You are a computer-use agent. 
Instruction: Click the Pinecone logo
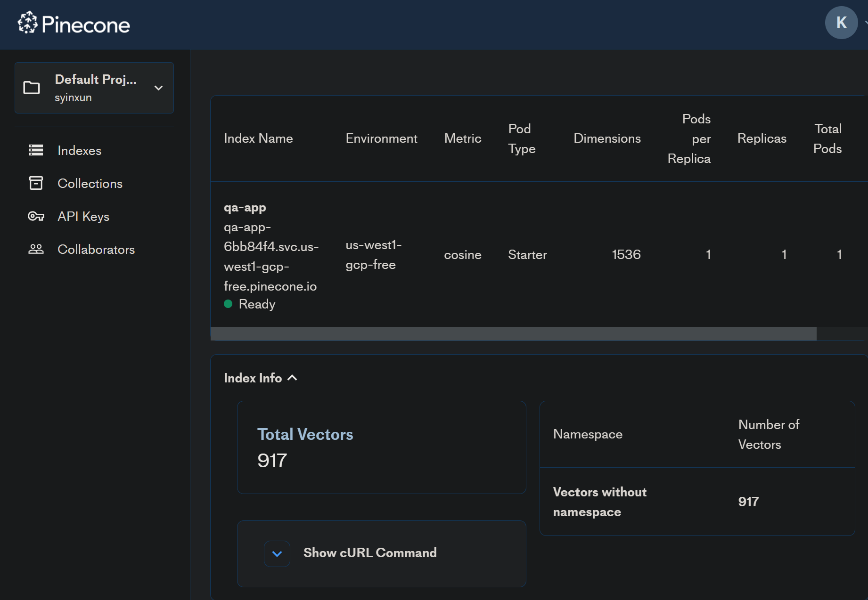pos(74,24)
